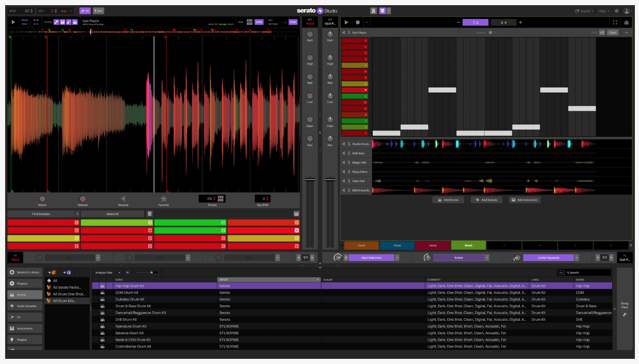The height and width of the screenshot is (364, 639).
Task: Open the settings gear
Action: [x=616, y=10]
